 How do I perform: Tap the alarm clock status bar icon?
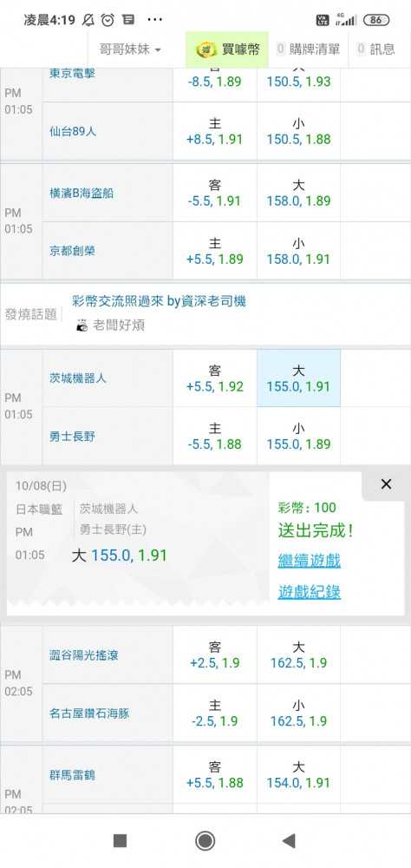click(108, 20)
